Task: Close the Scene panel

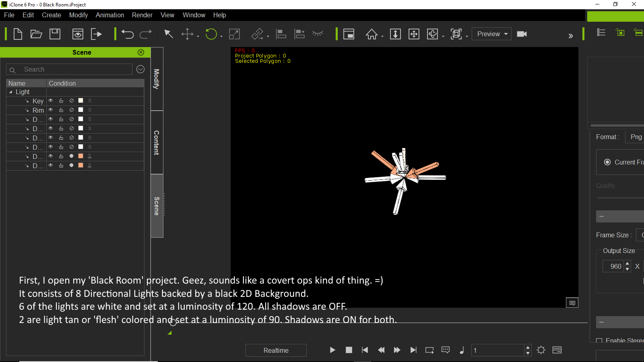Action: [141, 52]
